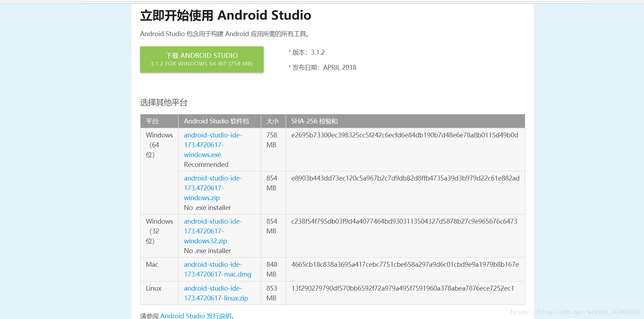The width and height of the screenshot is (644, 319).
Task: Click the Android Studio 包含用于构建 description text
Action: [x=224, y=34]
